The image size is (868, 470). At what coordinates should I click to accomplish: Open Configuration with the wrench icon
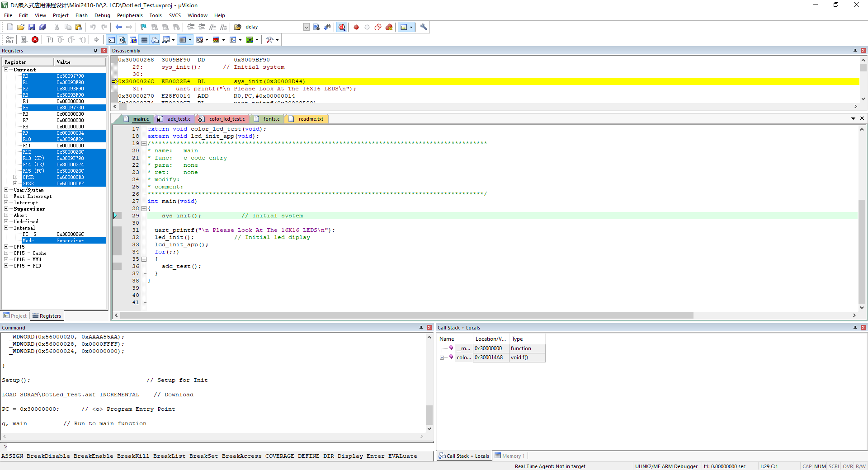coord(424,27)
